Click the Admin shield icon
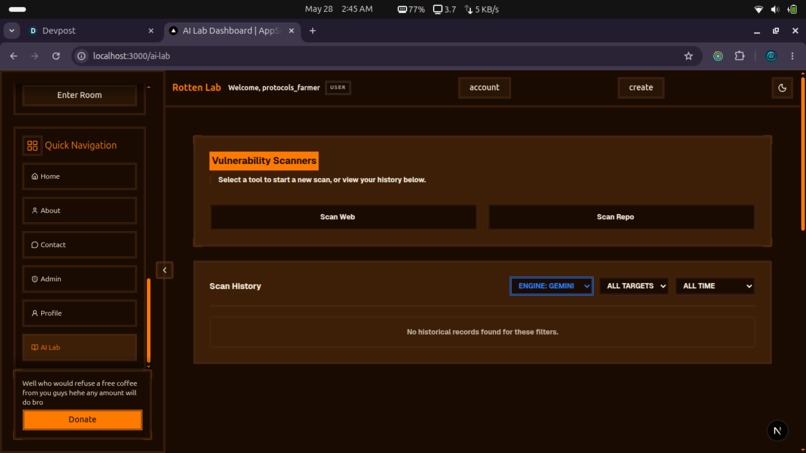806x453 pixels. click(34, 279)
